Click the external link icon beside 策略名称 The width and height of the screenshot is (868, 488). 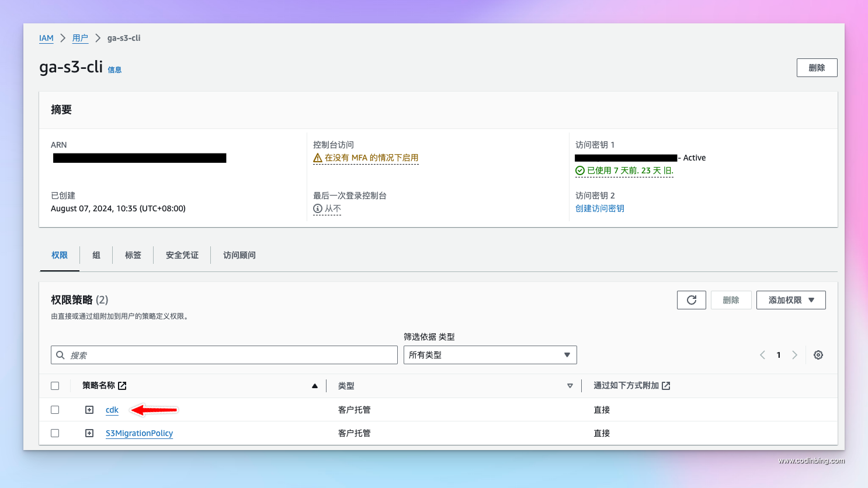click(122, 386)
